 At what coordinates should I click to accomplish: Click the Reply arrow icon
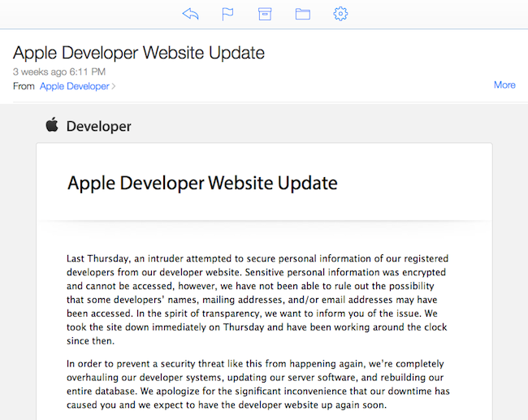point(191,14)
